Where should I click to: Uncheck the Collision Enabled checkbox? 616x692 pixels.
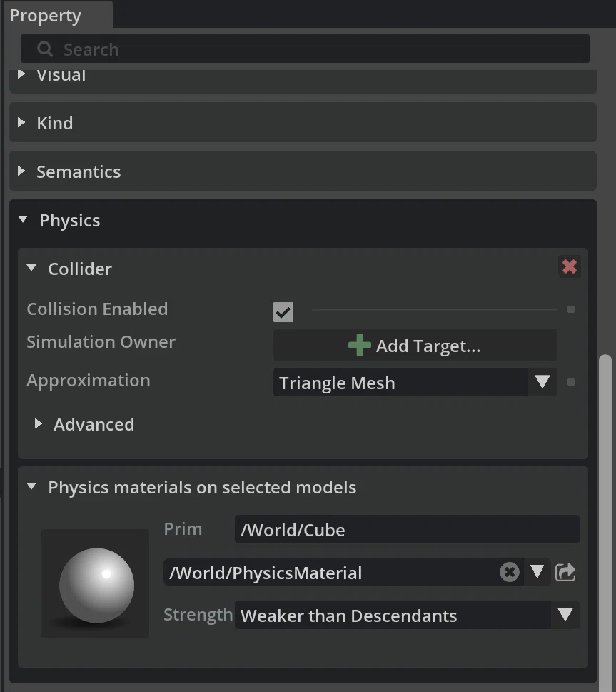pos(283,312)
